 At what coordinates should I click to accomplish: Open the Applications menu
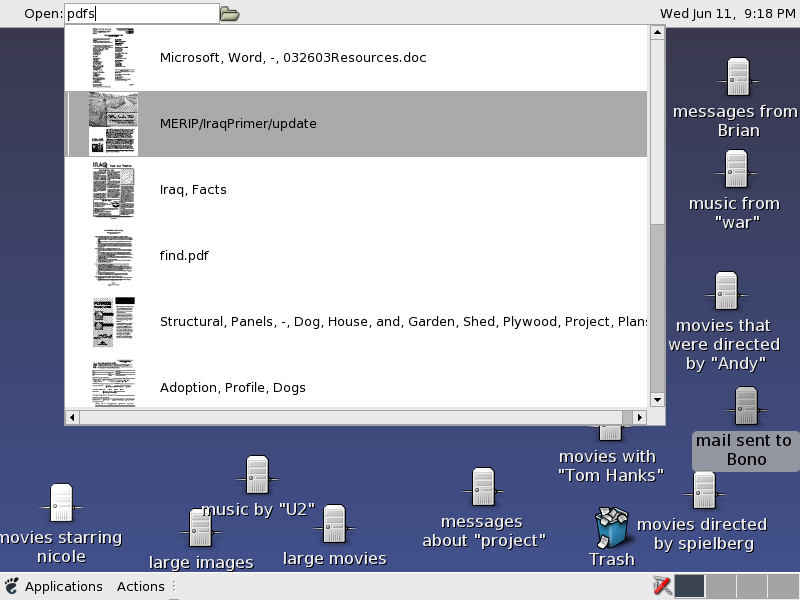(x=53, y=587)
